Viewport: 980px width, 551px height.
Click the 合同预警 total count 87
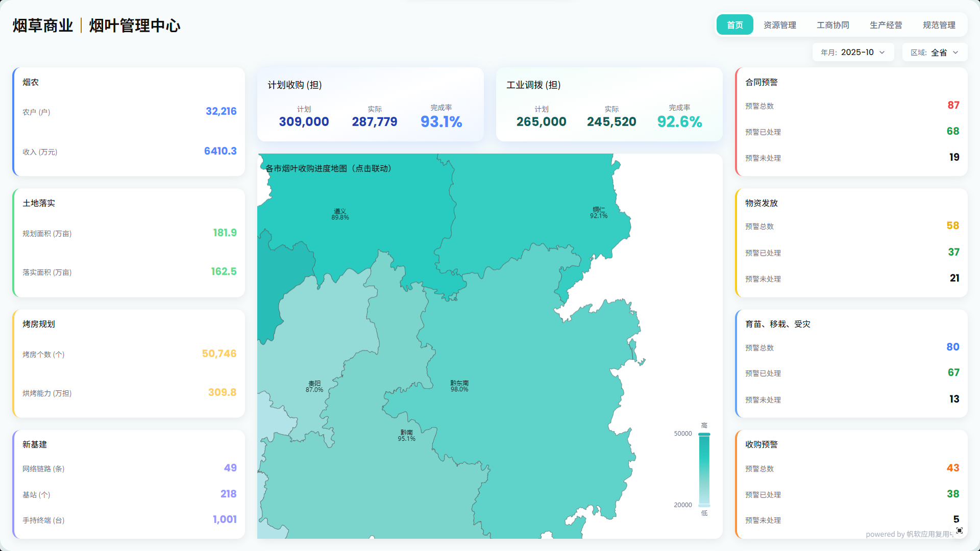(953, 105)
